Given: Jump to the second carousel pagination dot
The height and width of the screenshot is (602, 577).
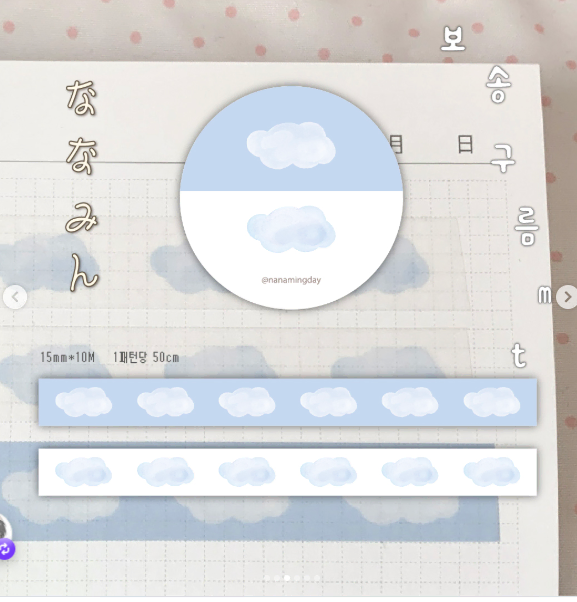Looking at the screenshot, I should (x=277, y=578).
